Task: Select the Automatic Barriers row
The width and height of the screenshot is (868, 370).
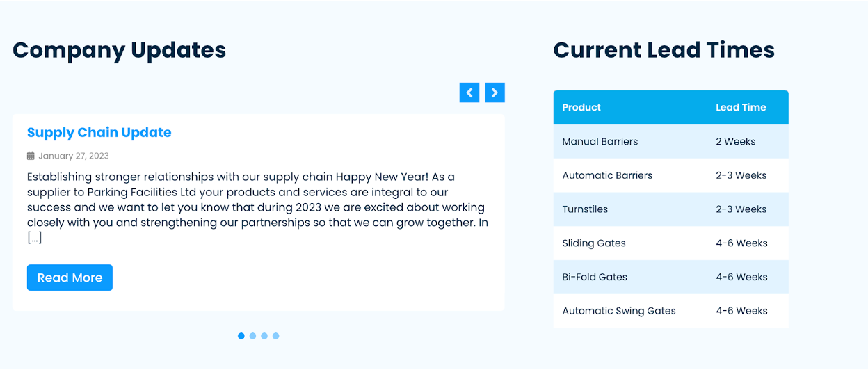Action: tap(607, 175)
